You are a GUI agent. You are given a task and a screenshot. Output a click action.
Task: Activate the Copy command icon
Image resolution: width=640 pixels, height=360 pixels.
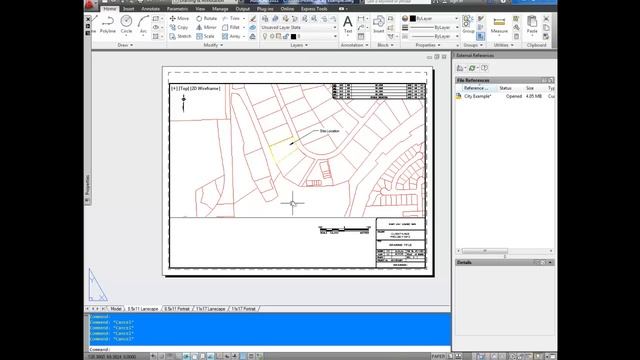point(173,27)
